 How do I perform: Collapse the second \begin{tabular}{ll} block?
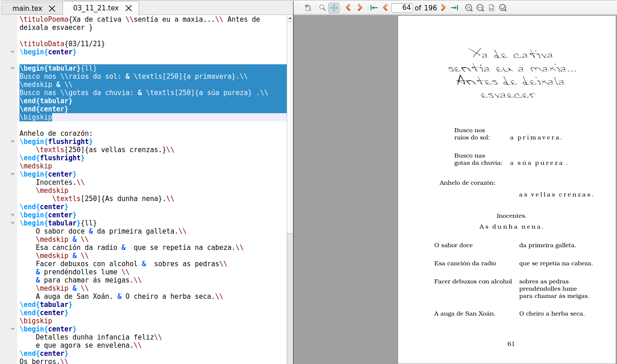click(13, 223)
